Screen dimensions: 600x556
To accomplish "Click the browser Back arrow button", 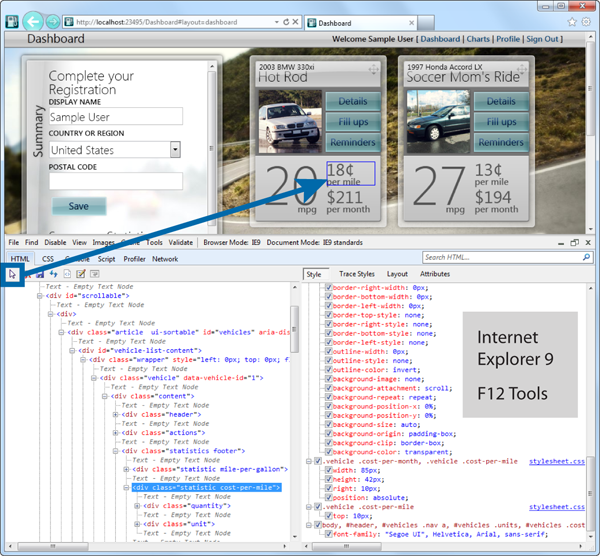I will 33,22.
